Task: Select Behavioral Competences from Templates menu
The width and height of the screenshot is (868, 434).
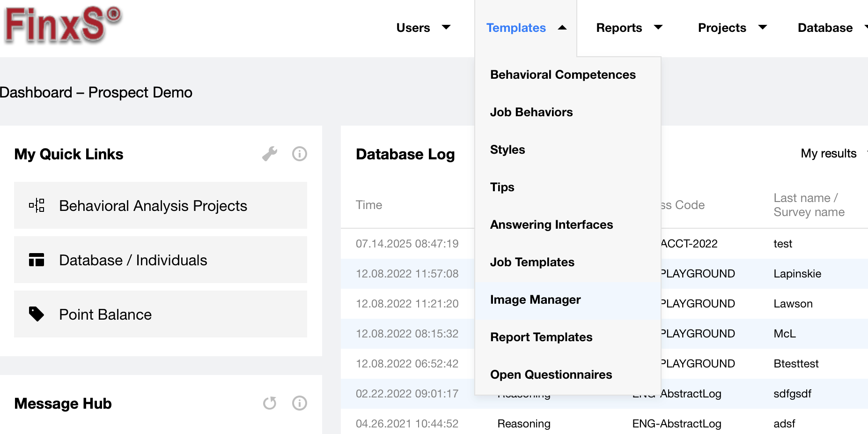Action: [x=563, y=74]
